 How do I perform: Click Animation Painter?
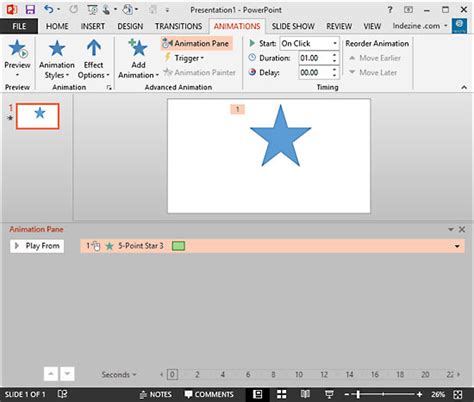pos(199,72)
